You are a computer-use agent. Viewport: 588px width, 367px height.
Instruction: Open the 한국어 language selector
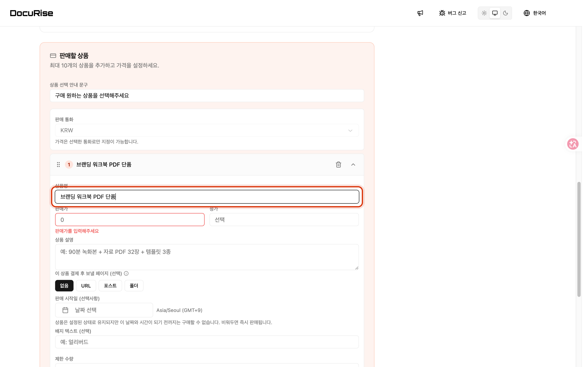click(x=535, y=13)
